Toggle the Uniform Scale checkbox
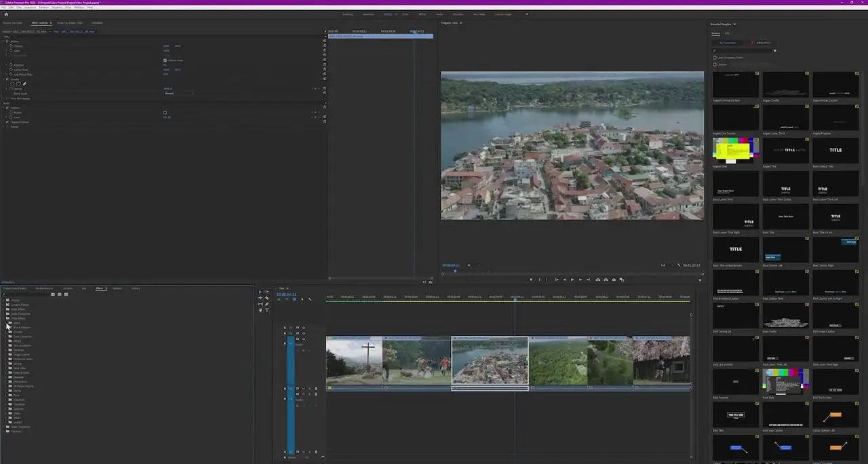868x464 pixels. click(165, 60)
